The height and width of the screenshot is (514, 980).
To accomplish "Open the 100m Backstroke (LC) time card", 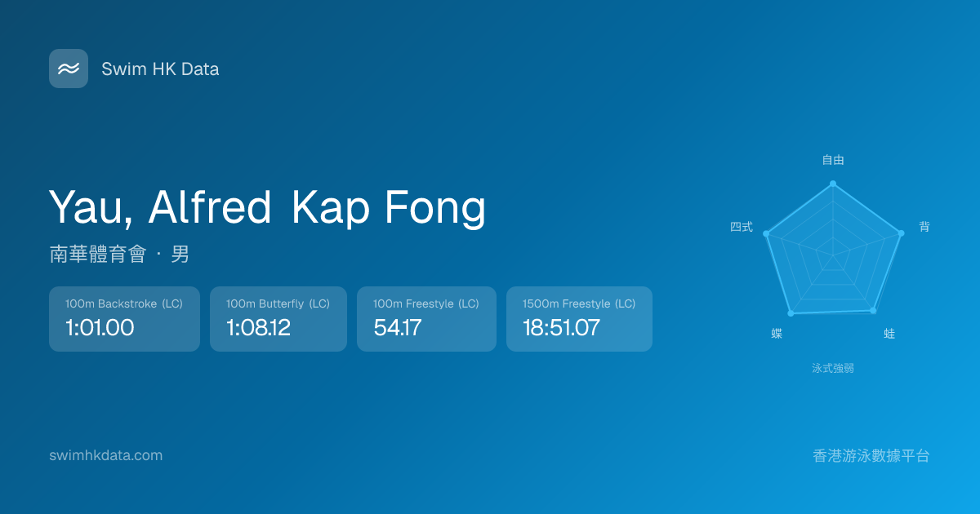I will point(124,319).
